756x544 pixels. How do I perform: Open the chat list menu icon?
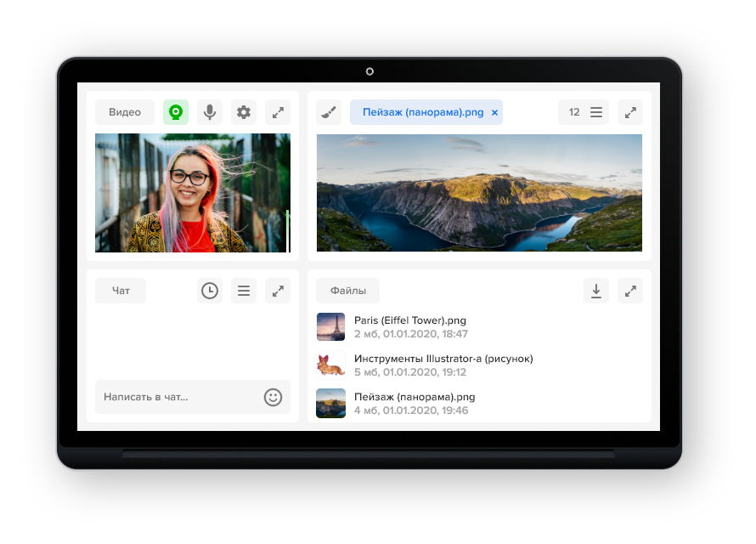[x=244, y=291]
